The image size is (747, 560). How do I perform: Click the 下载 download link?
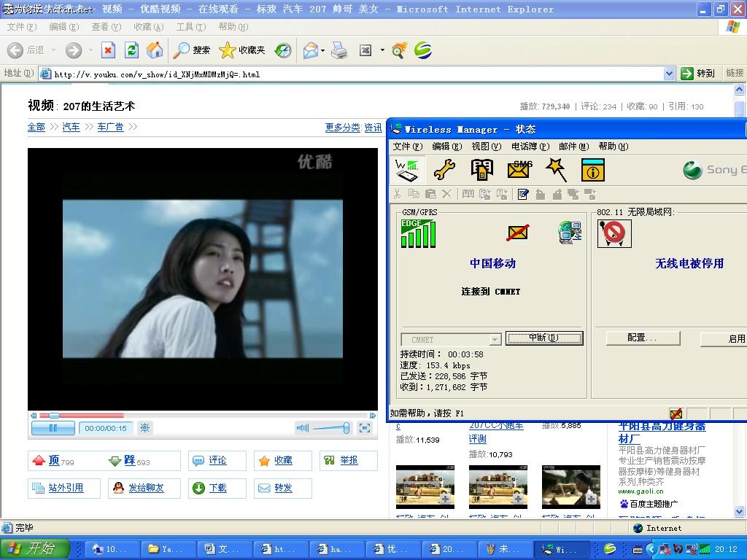click(217, 488)
